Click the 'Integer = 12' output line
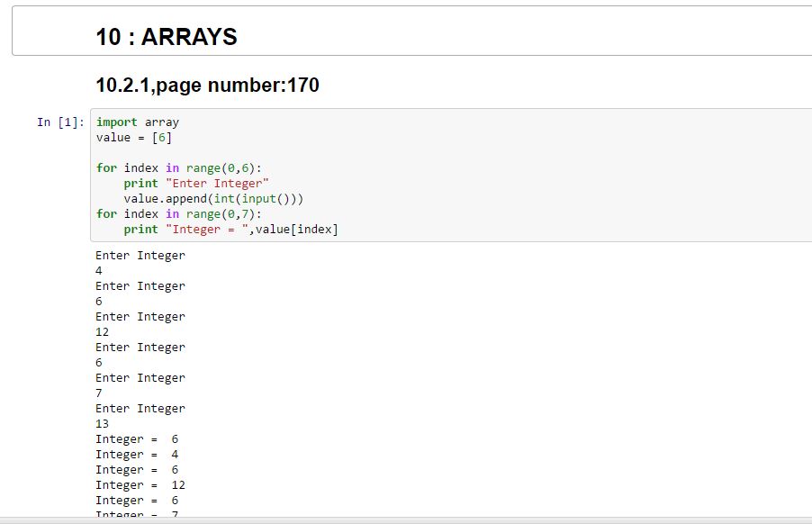The image size is (812, 524). (140, 485)
